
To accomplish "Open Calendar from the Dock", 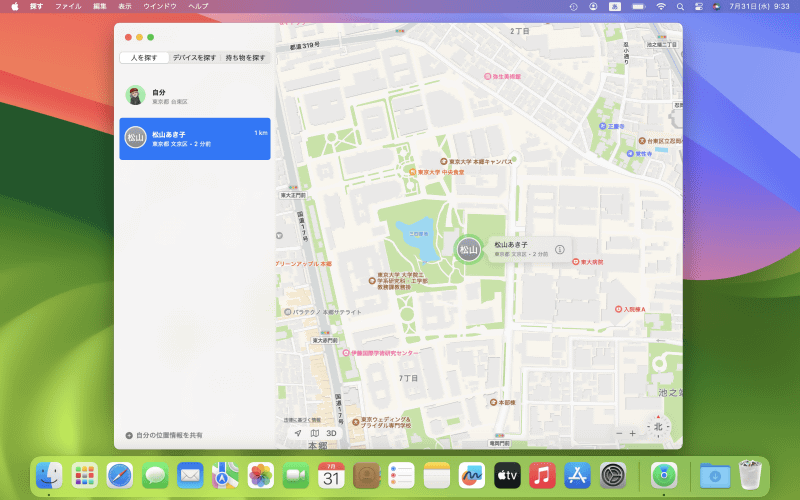I will coord(331,476).
